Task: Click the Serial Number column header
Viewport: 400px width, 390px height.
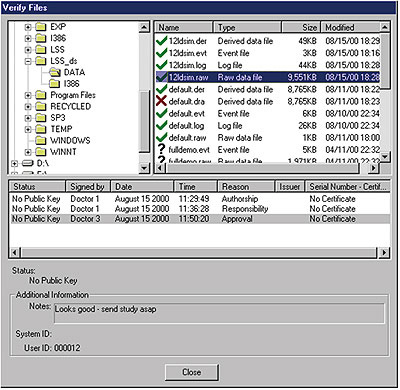Action: point(348,187)
